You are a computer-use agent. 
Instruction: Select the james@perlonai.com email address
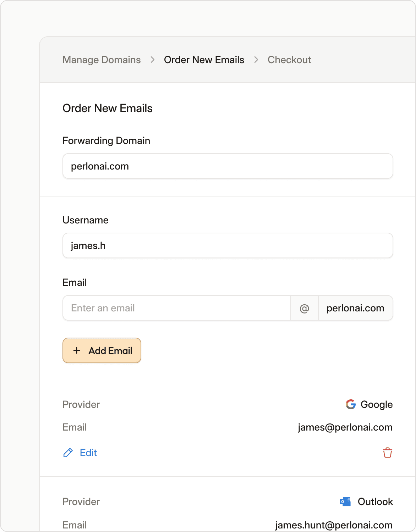click(x=345, y=427)
